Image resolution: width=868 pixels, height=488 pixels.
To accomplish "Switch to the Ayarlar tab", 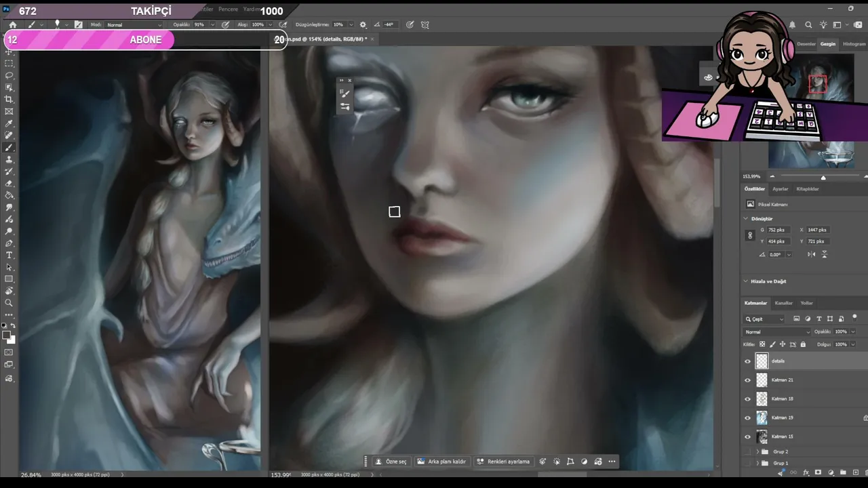I will coord(781,189).
